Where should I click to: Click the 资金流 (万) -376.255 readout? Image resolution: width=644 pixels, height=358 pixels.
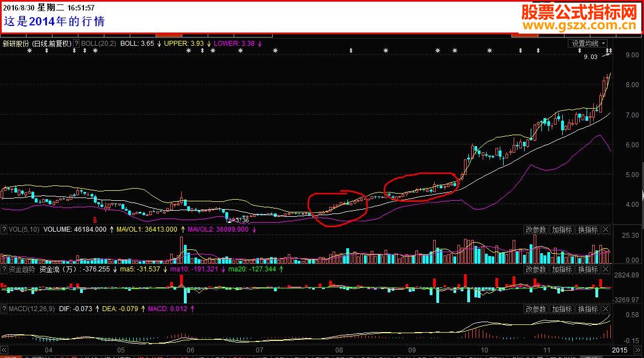point(75,269)
